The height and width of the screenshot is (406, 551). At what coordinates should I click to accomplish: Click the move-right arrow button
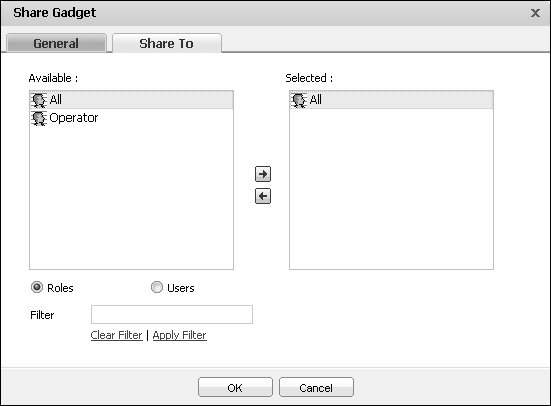263,174
